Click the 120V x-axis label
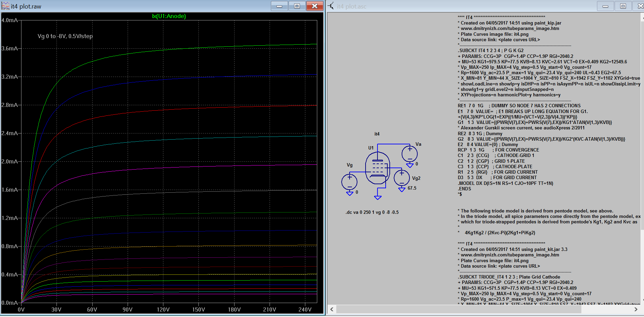Image resolution: width=644 pixels, height=317 pixels. click(x=163, y=310)
